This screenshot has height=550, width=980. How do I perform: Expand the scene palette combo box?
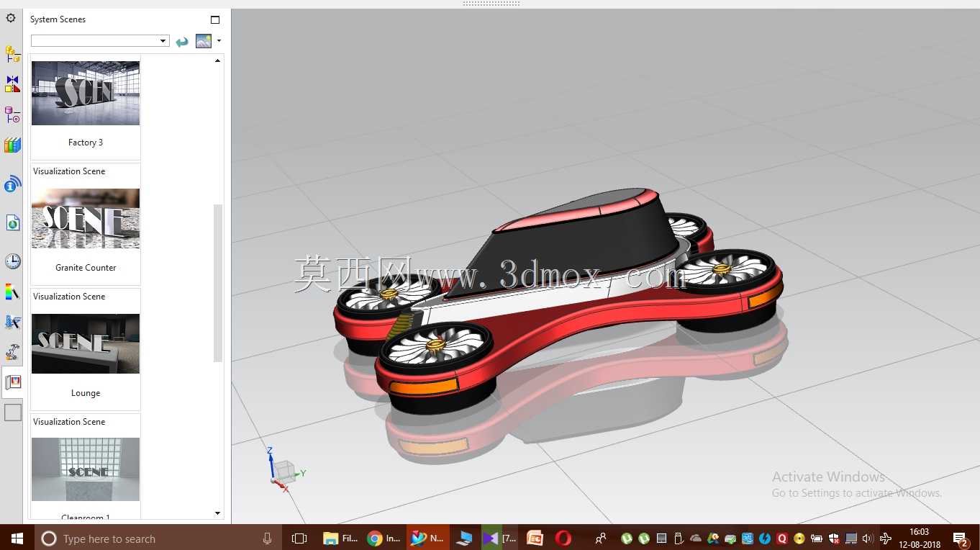point(100,41)
